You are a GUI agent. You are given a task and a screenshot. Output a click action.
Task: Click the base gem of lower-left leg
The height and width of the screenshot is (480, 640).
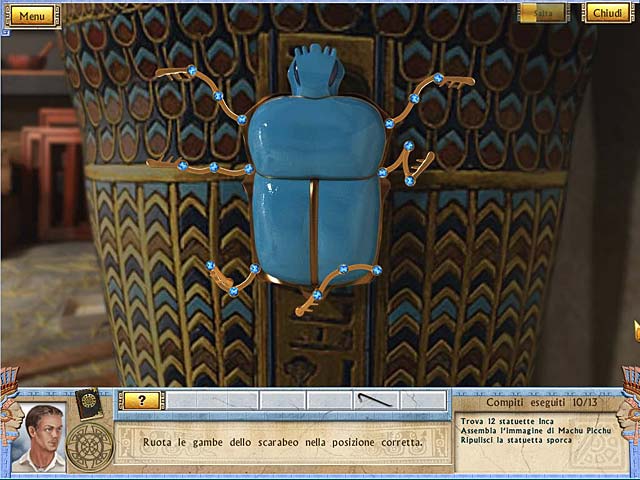coord(254,268)
